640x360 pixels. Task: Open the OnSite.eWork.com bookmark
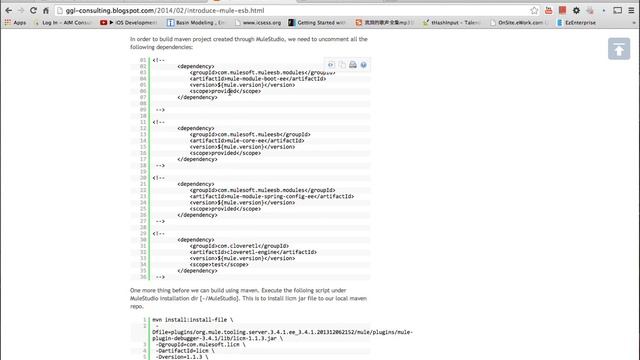point(518,23)
